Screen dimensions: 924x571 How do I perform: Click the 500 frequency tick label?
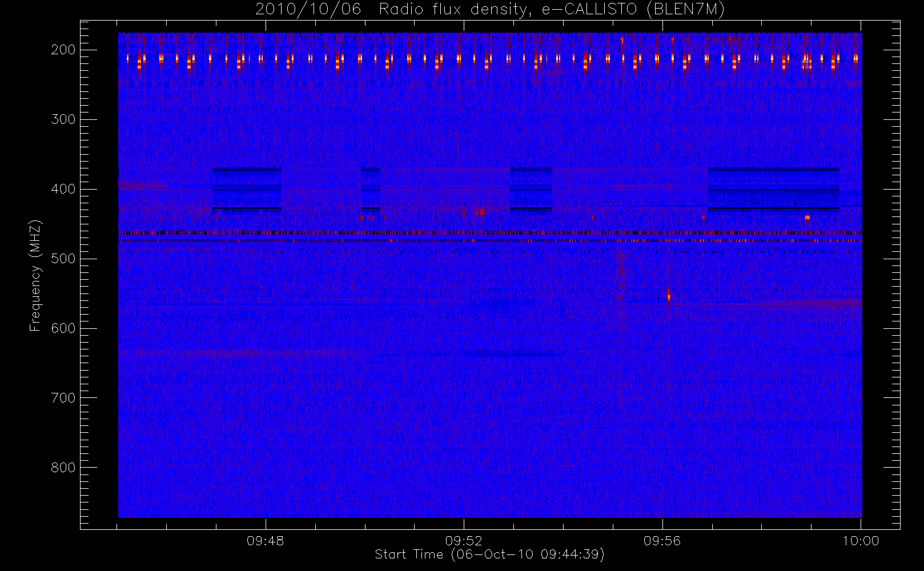click(x=63, y=259)
